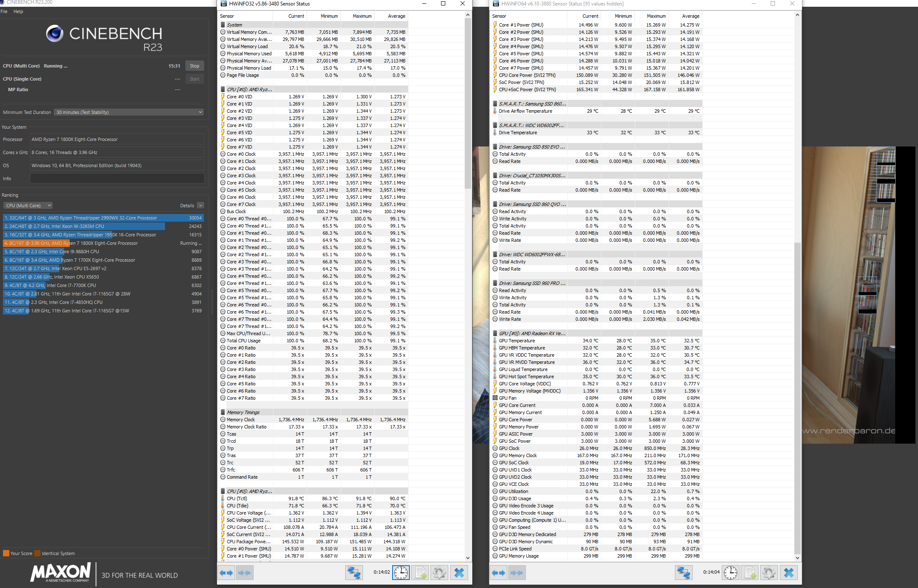The image size is (918, 588).
Task: Click the clock icon in HWiNFO64 toolbar
Action: [x=731, y=573]
